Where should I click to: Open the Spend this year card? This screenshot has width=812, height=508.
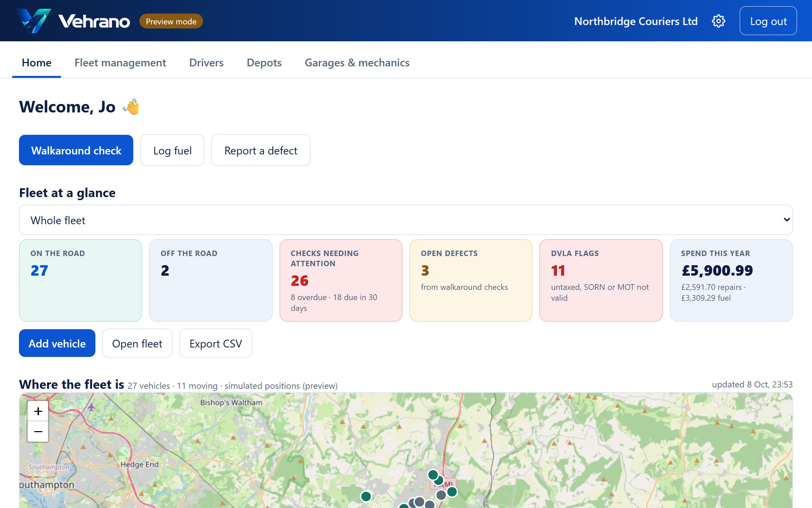click(x=731, y=280)
